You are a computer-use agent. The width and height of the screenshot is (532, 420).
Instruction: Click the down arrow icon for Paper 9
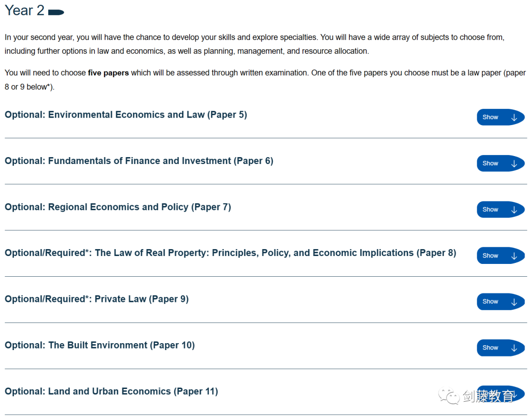coord(514,302)
